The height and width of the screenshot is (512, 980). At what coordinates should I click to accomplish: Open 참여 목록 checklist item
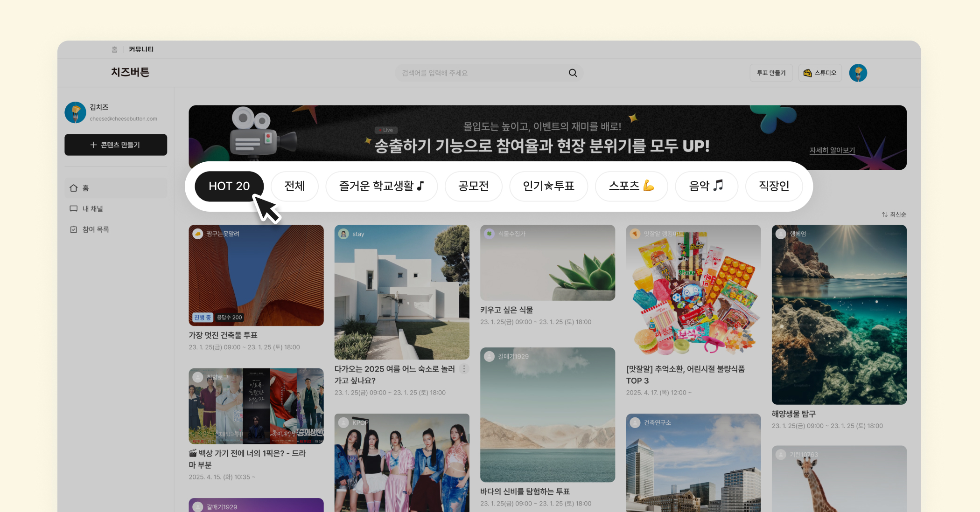point(95,229)
